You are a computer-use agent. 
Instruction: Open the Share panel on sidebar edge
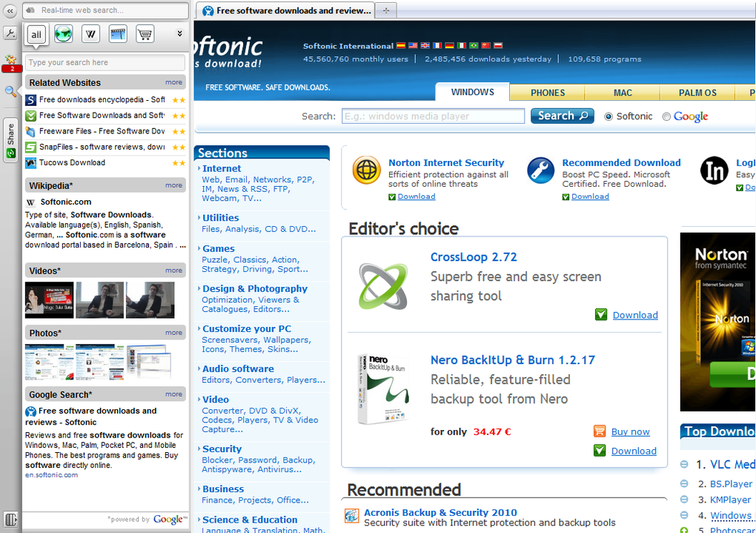pyautogui.click(x=10, y=140)
